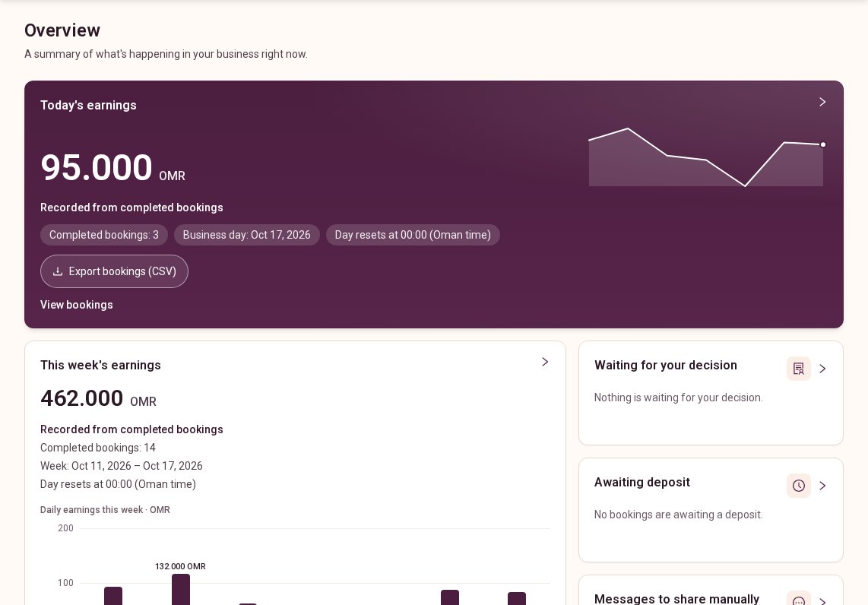
Task: Click the 95.000 today's earnings amount
Action: pos(97,167)
